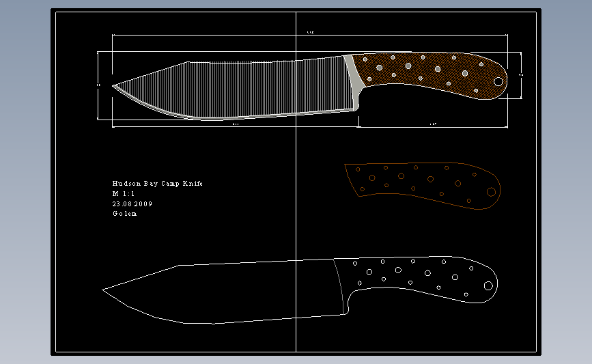Select the grey bolster on the top knife

click(x=353, y=81)
